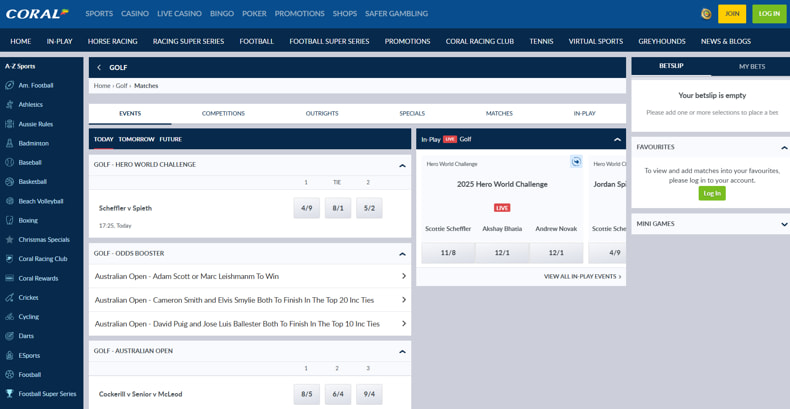Open Horse Racing in main navigation
Screen dimensions: 790x409
pos(112,41)
